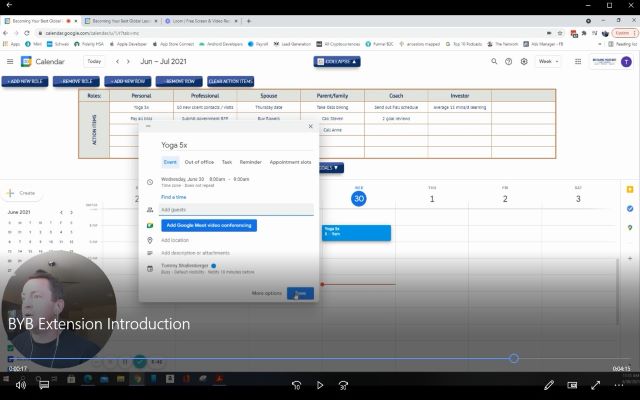Viewport: 640px width, 400px height.
Task: Skip back 10 seconds
Action: (297, 385)
